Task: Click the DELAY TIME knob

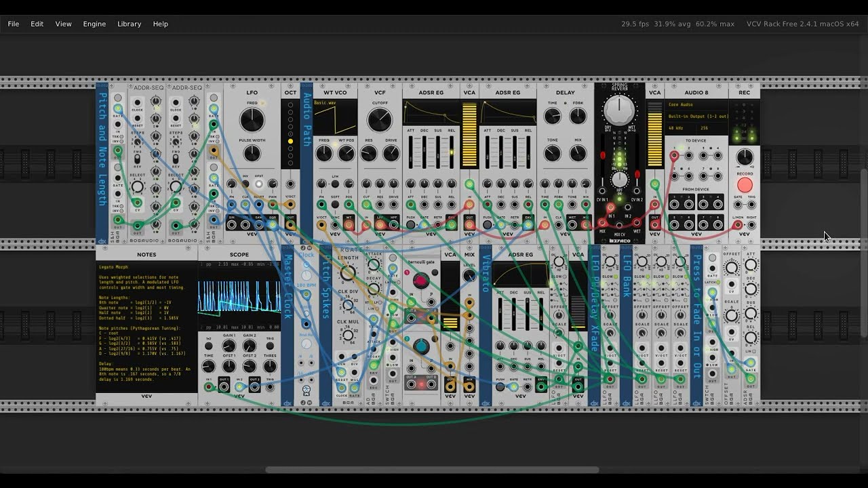Action: (x=553, y=116)
